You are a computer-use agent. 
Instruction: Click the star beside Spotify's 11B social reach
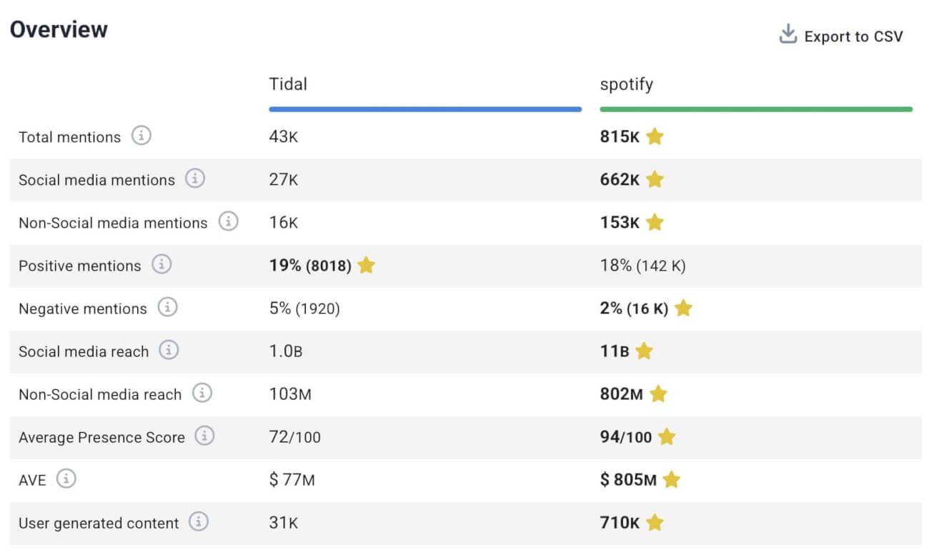[x=643, y=351]
